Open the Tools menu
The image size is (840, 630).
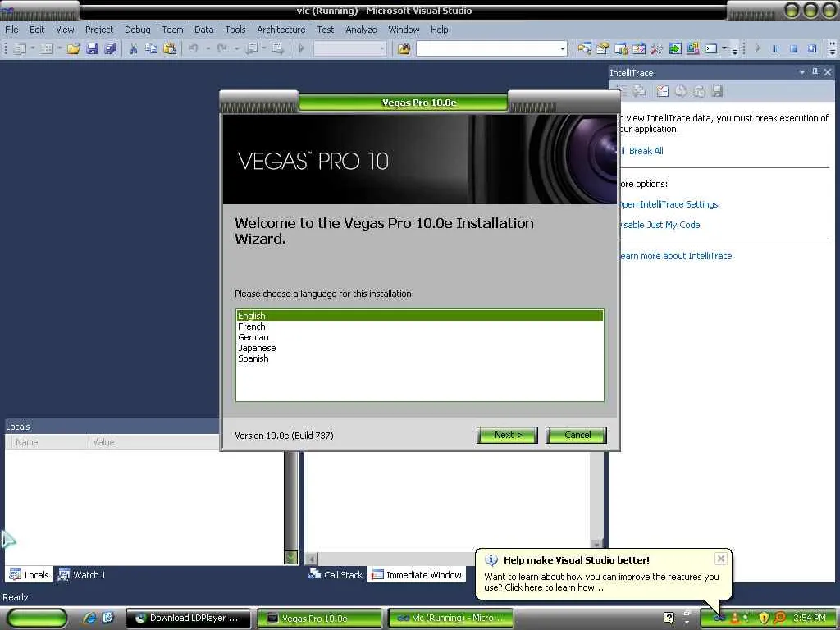(235, 30)
